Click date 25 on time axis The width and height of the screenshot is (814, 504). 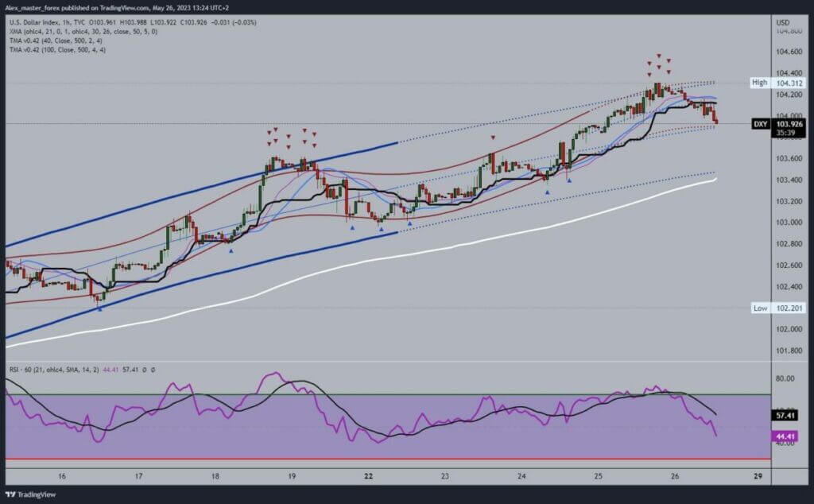click(x=598, y=476)
